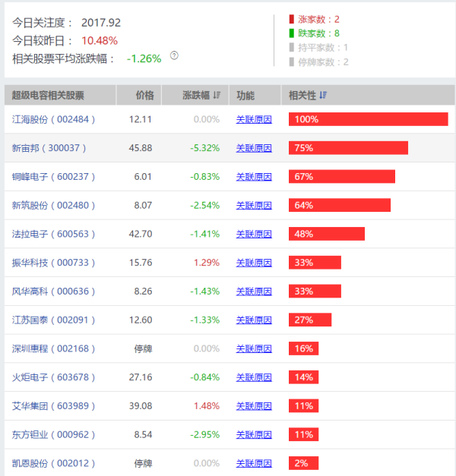Click price 45.88 in 新宙邦 row
The height and width of the screenshot is (476, 456).
click(141, 148)
